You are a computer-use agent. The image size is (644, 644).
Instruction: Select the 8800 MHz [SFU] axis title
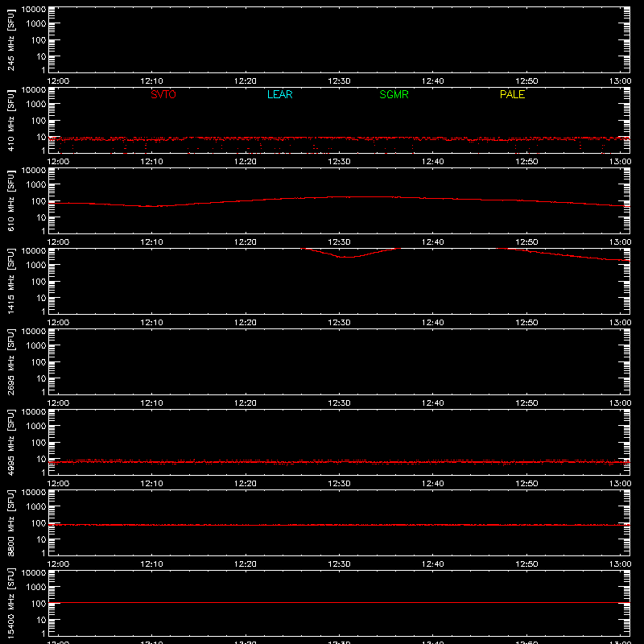10,522
